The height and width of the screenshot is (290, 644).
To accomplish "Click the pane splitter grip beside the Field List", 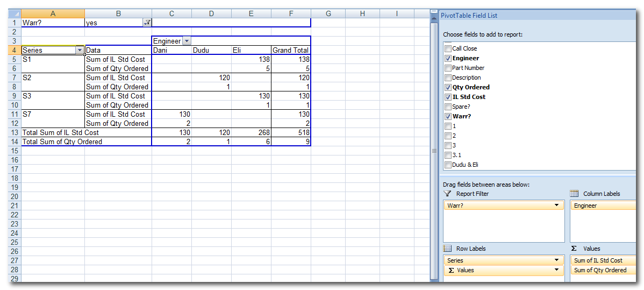I will [x=434, y=151].
